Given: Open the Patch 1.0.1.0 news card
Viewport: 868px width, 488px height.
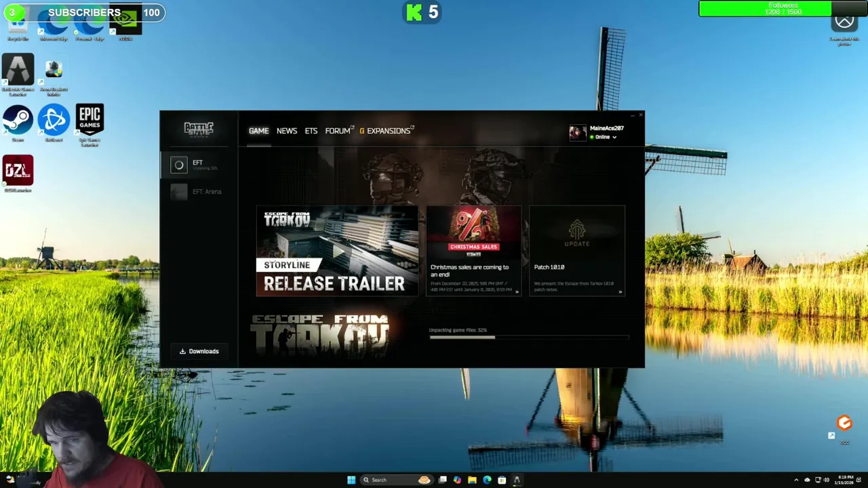Looking at the screenshot, I should 577,251.
